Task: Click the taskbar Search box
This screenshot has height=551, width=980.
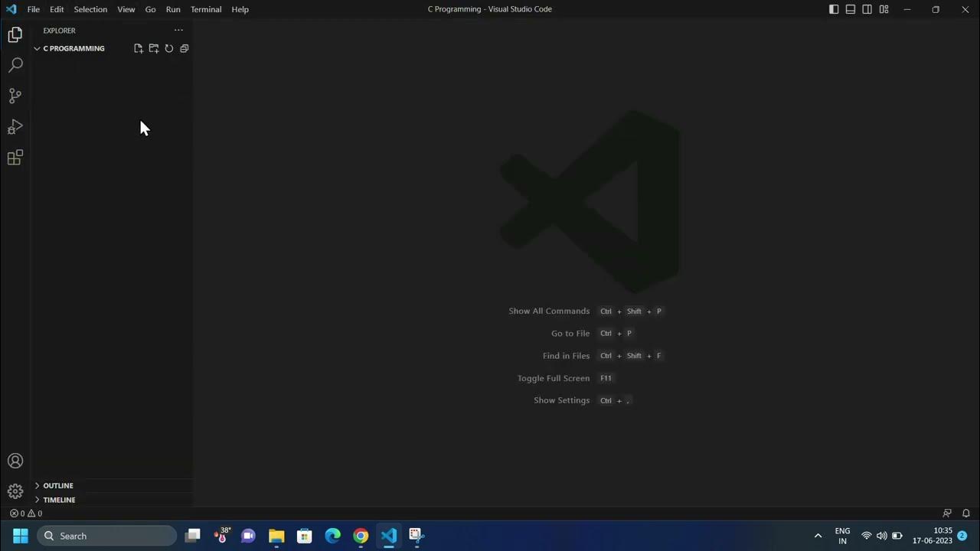Action: click(x=107, y=536)
